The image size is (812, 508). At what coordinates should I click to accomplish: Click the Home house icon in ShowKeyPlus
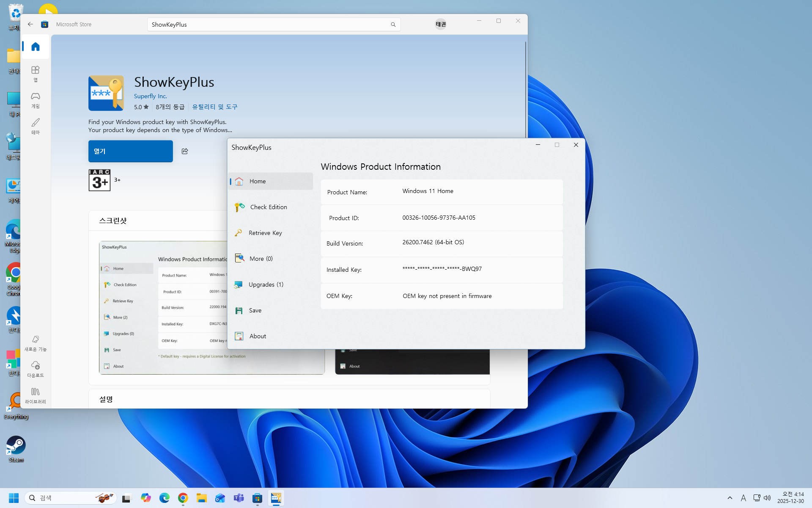point(239,181)
